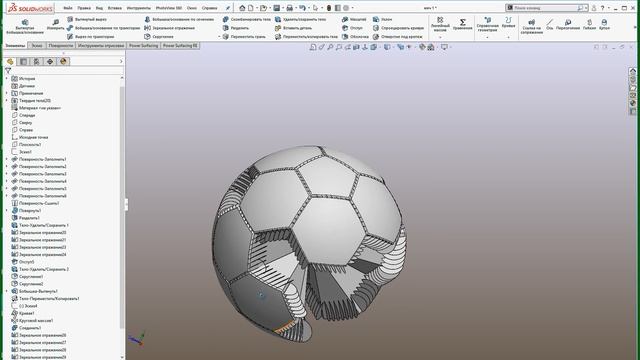Open the Справка menu

(x=209, y=8)
